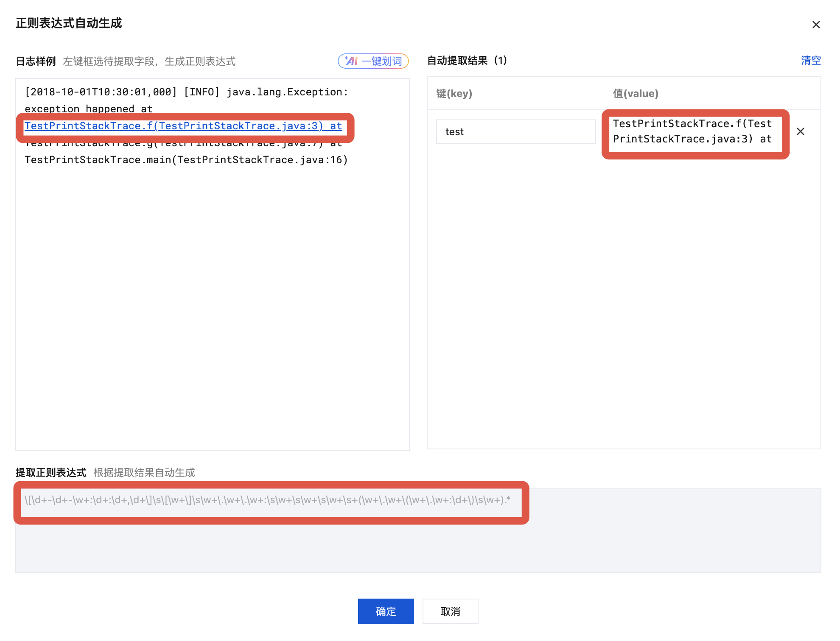Click the AI 一键划词 button
This screenshot has width=840, height=641.
click(373, 61)
